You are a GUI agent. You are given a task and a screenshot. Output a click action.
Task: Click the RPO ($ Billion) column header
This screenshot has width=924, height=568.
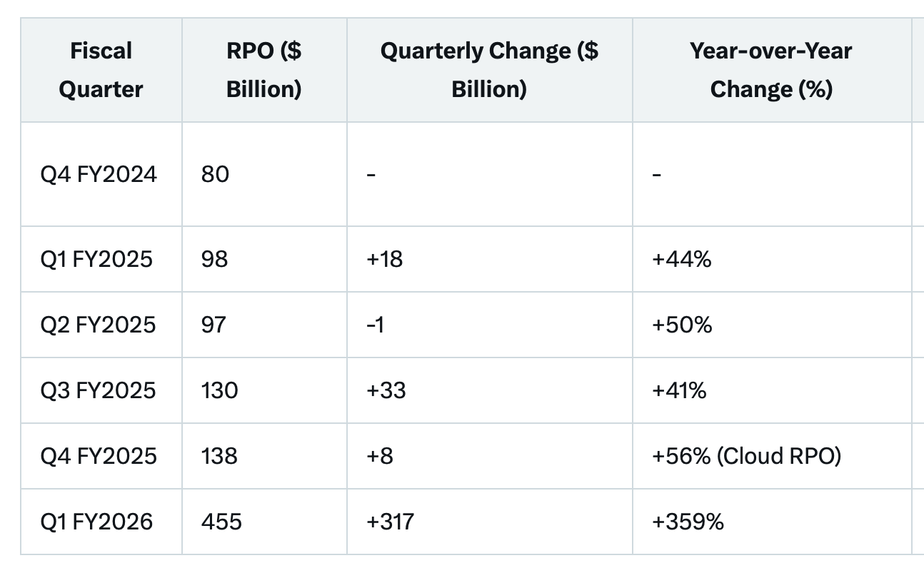point(263,70)
